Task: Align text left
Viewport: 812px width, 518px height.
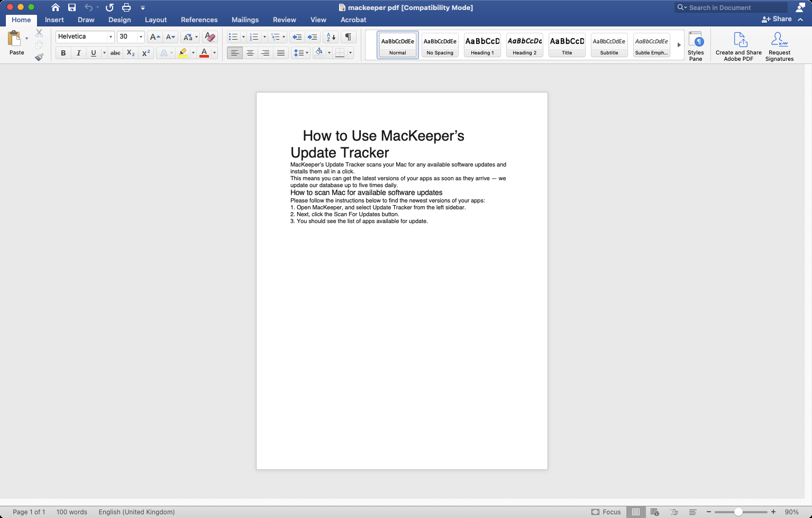Action: tap(234, 53)
